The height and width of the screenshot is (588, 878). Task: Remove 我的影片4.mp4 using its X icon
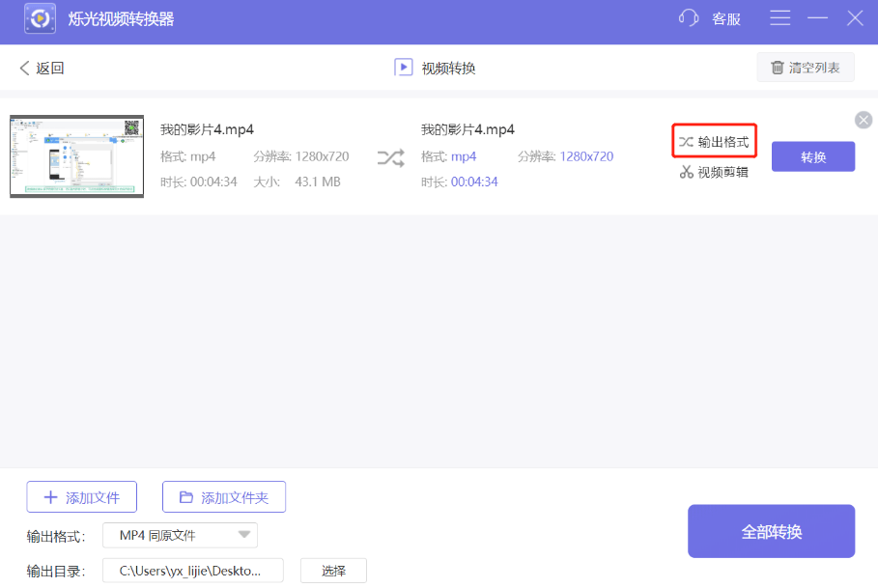863,120
